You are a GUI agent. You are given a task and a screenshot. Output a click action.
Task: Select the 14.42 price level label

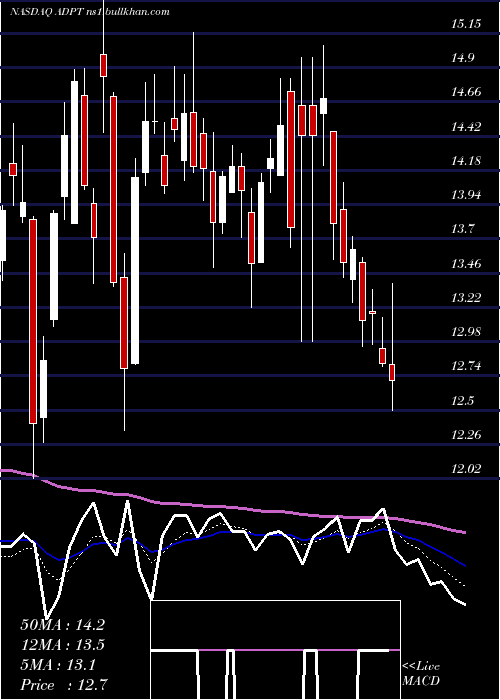pos(466,126)
